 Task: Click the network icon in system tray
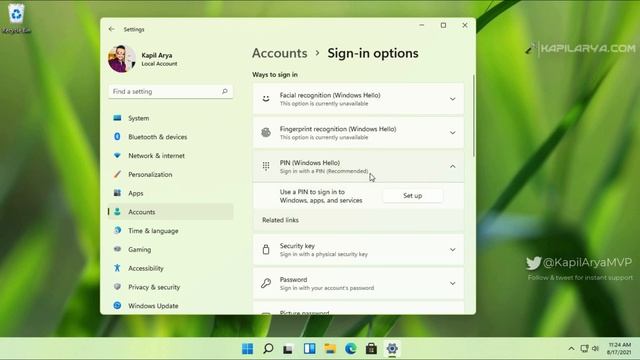[x=584, y=349]
